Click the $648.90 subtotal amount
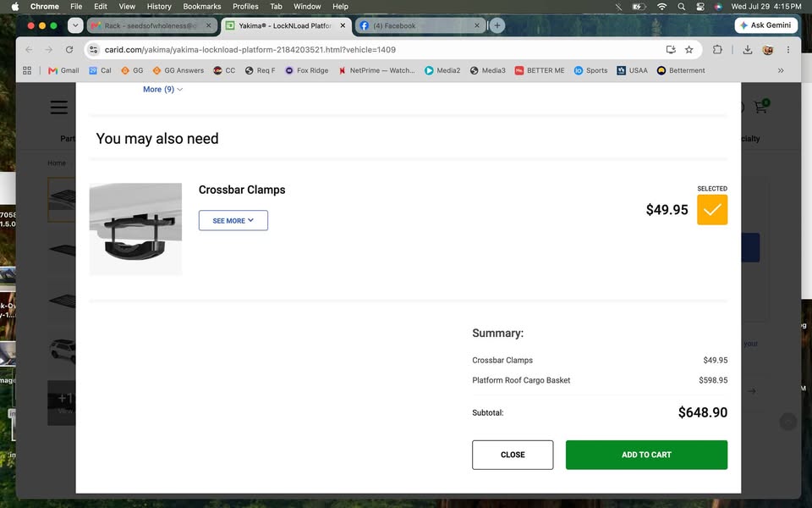Image resolution: width=812 pixels, height=508 pixels. [x=703, y=412]
